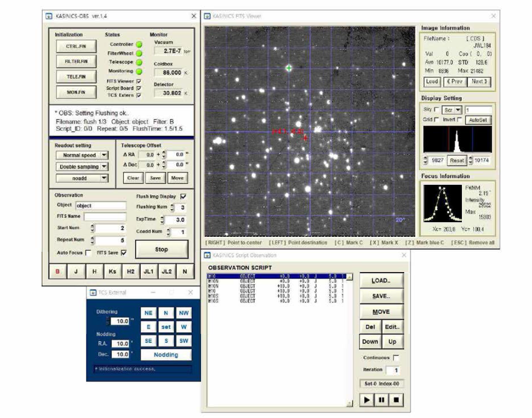Pause the running observation script
The width and height of the screenshot is (532, 418).
pos(381,400)
